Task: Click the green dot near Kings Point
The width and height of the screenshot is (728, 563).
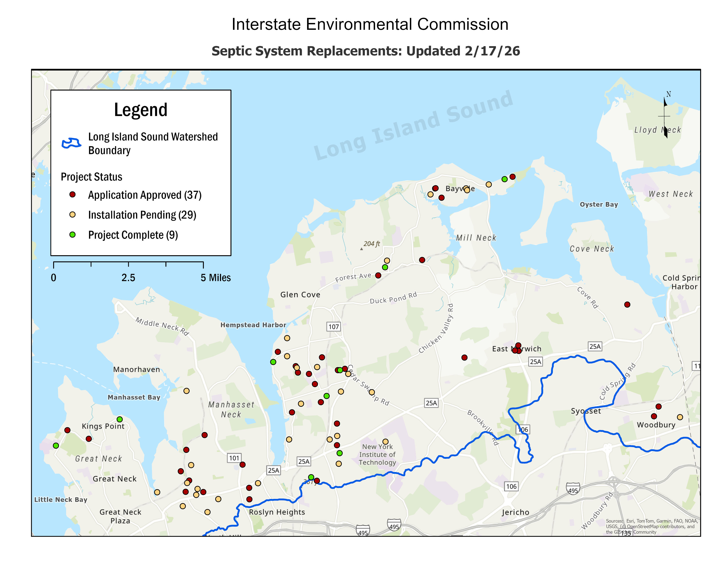Action: click(x=120, y=419)
